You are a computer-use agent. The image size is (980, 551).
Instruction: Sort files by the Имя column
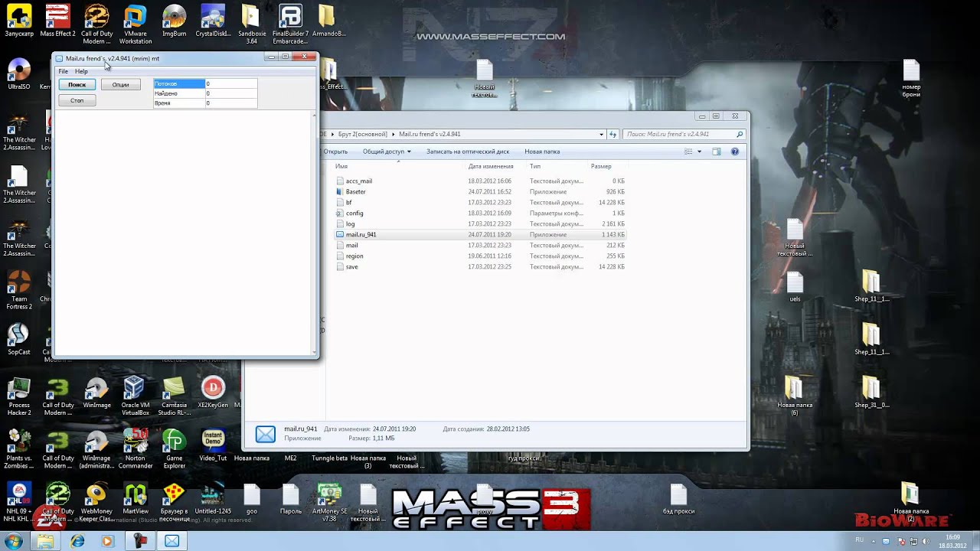341,166
